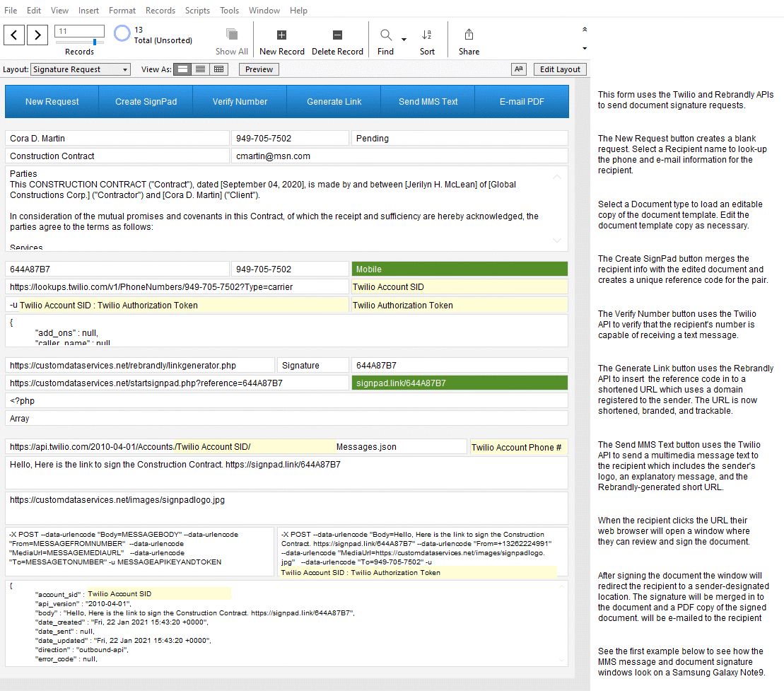Click the Send MMS Text button
The image size is (784, 691).
428,101
